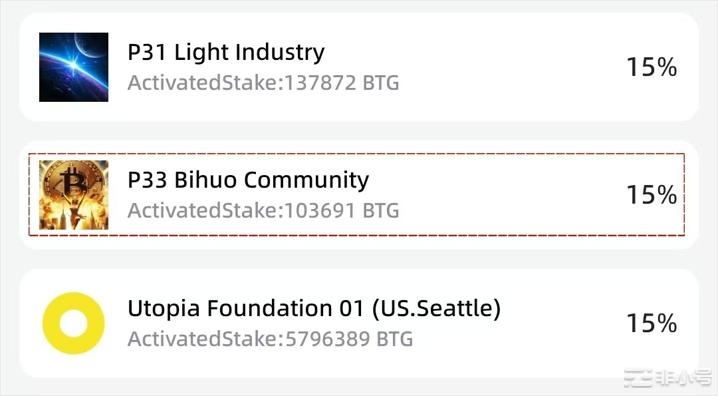Click the ActivatedStake:137872 BTG text
Screen dimensions: 718x396
(x=263, y=83)
